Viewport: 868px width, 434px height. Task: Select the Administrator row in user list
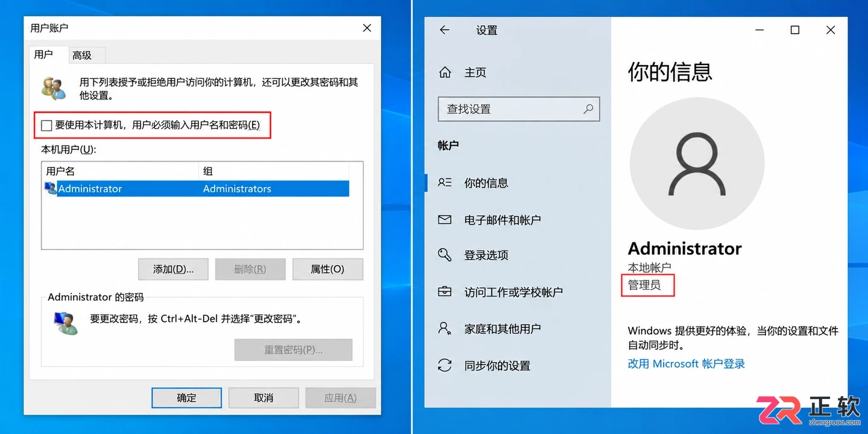coord(197,189)
